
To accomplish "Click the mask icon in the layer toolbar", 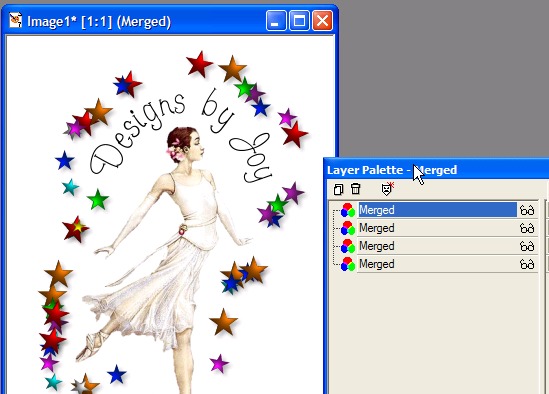I will pos(387,189).
